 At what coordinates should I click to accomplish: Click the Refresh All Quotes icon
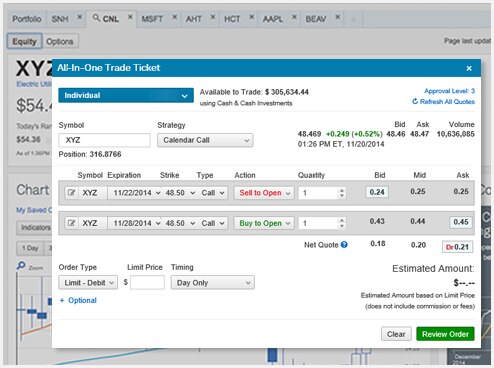click(415, 101)
